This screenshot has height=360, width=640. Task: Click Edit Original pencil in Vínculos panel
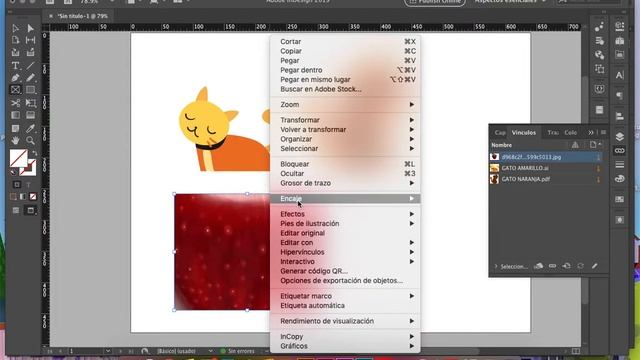click(595, 266)
